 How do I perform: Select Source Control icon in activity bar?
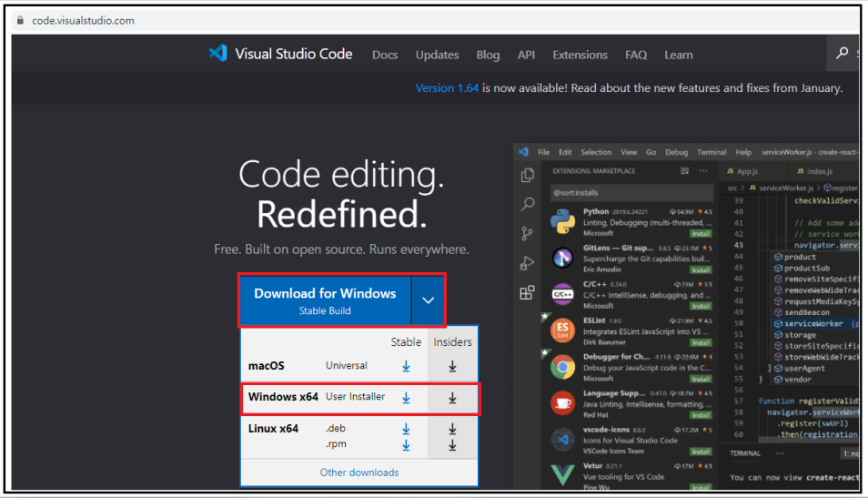pyautogui.click(x=527, y=234)
